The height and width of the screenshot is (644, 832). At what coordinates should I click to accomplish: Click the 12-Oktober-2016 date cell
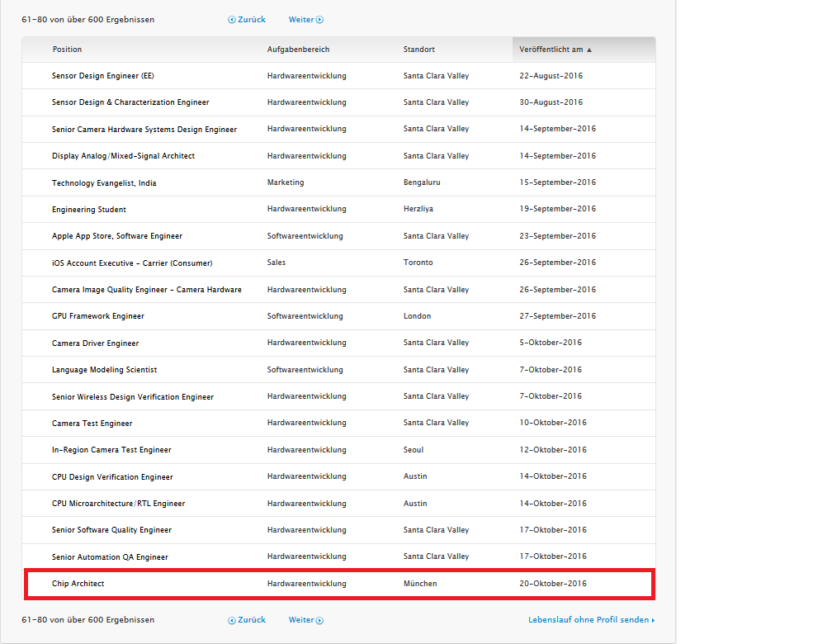(x=553, y=450)
